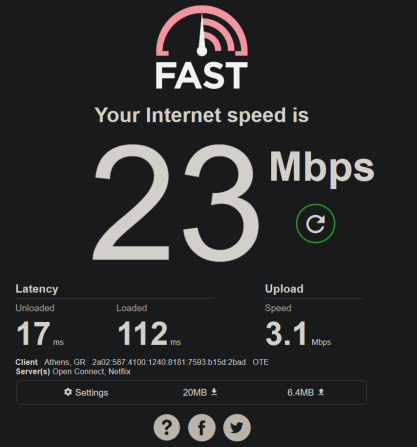Click the Settings gear icon
Screen dimensions: 417x447
coord(68,392)
